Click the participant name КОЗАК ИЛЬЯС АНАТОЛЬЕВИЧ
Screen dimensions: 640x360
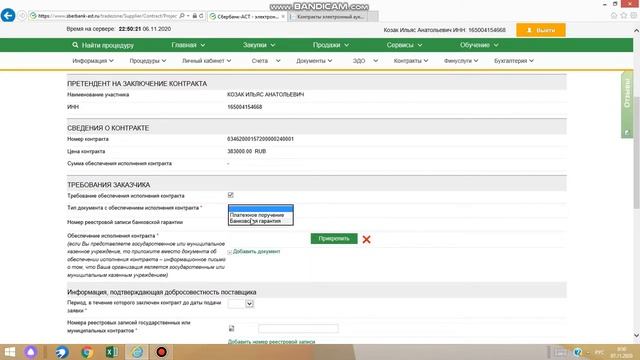click(x=265, y=95)
